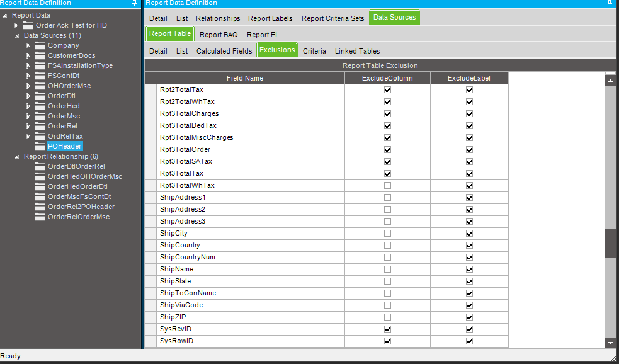Collapse the Data Sources (11) node

click(16, 35)
